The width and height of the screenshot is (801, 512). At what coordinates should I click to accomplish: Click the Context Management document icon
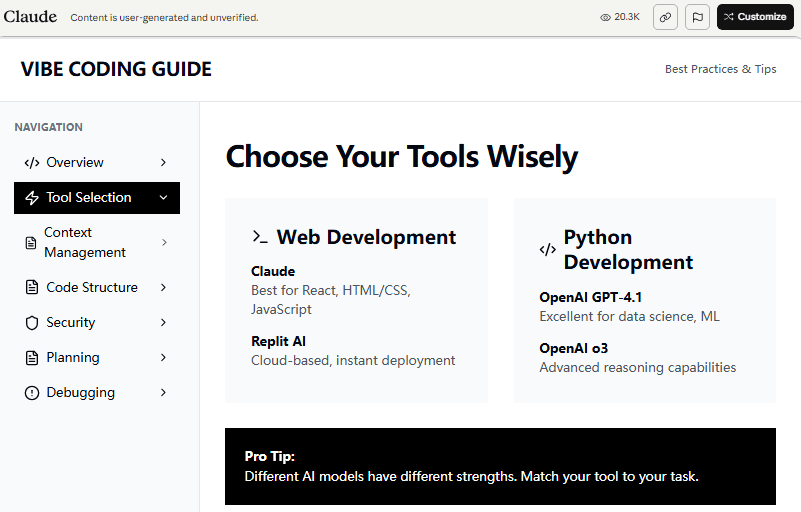[x=31, y=243]
